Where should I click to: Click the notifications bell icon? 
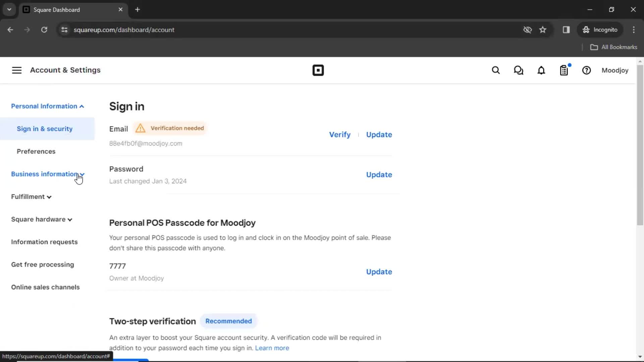pyautogui.click(x=541, y=70)
